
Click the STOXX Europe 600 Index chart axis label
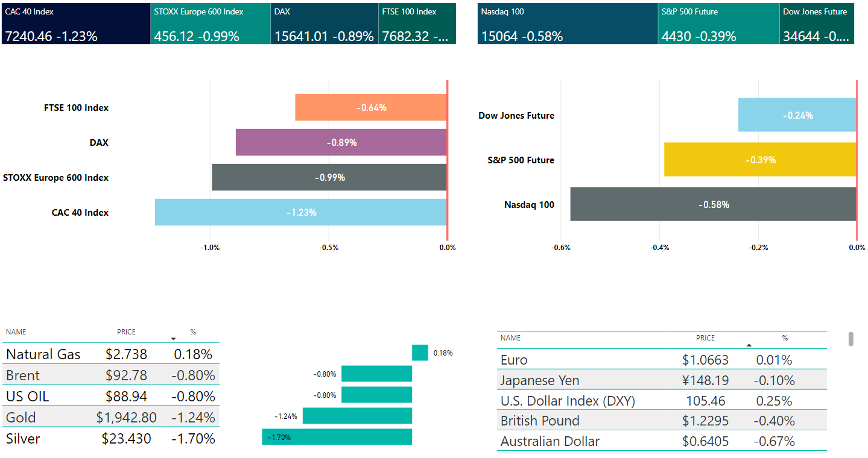55,177
